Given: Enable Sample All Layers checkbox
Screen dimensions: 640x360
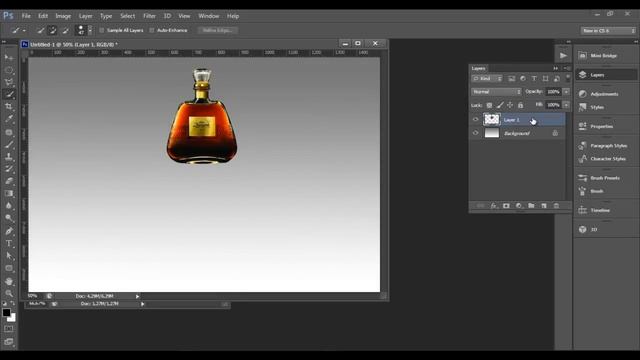Looking at the screenshot, I should point(102,30).
